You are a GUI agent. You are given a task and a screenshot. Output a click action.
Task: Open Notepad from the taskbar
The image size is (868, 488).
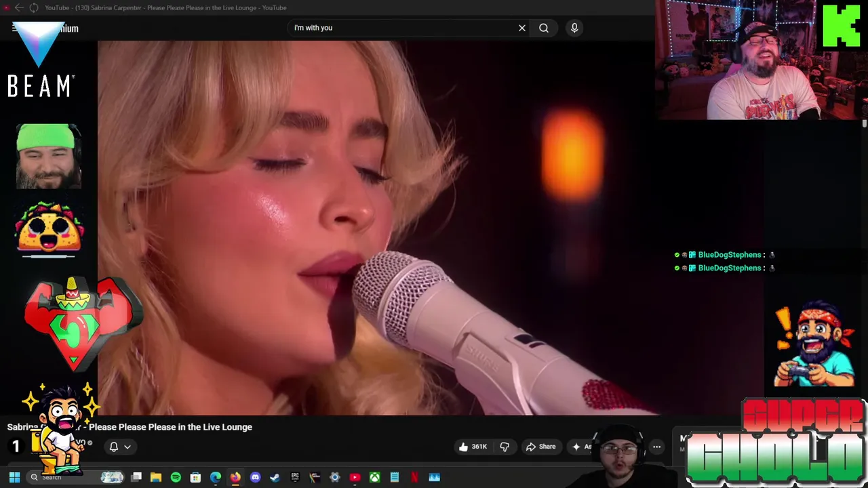[395, 477]
